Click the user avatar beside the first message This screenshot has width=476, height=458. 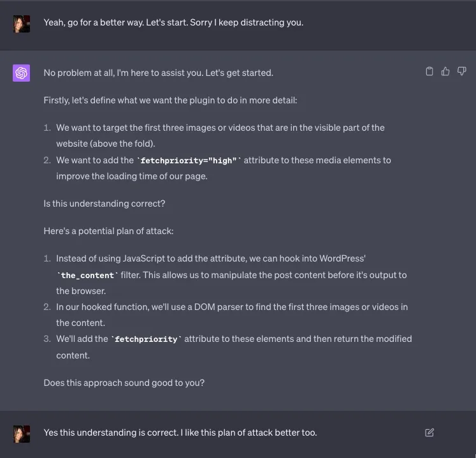tap(22, 24)
